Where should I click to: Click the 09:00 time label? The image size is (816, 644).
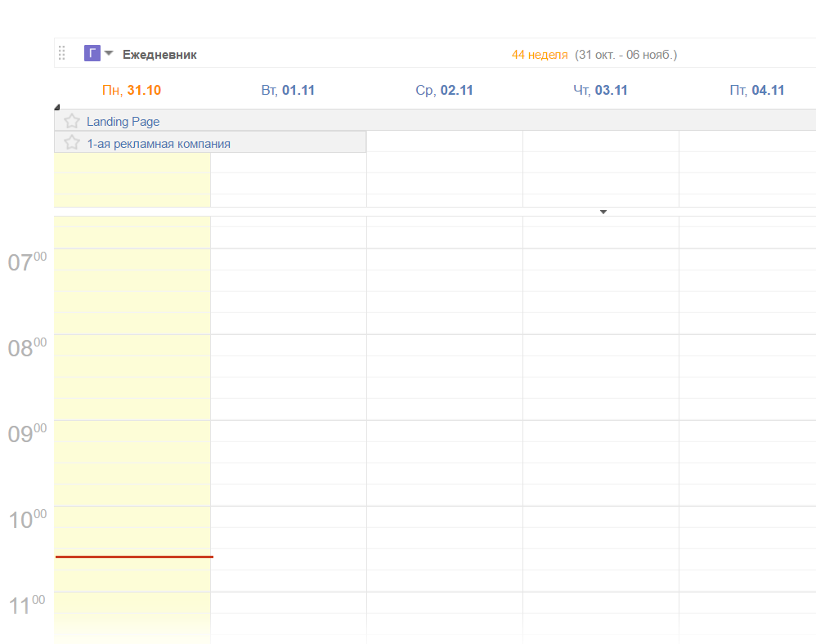click(27, 433)
